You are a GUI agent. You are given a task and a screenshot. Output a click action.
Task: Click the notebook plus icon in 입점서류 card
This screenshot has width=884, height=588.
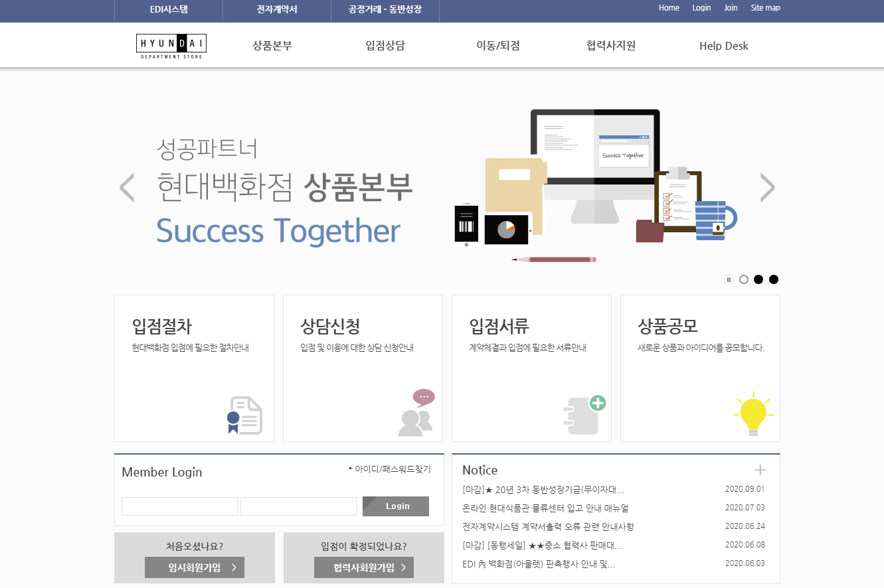584,415
